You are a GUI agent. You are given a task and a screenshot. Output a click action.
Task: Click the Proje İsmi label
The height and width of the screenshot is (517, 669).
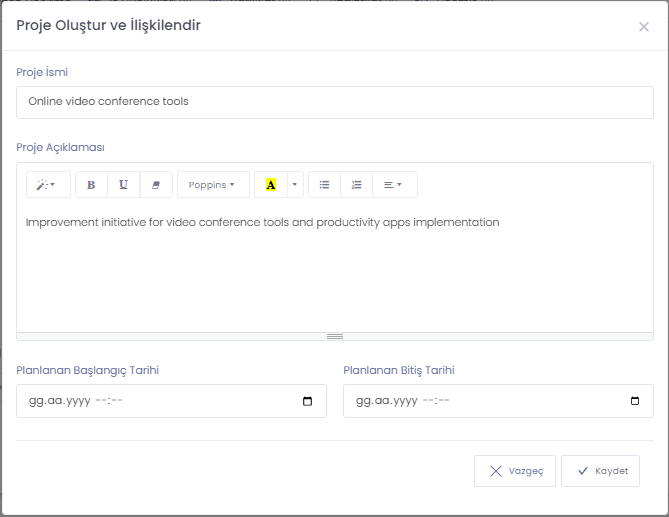click(42, 72)
